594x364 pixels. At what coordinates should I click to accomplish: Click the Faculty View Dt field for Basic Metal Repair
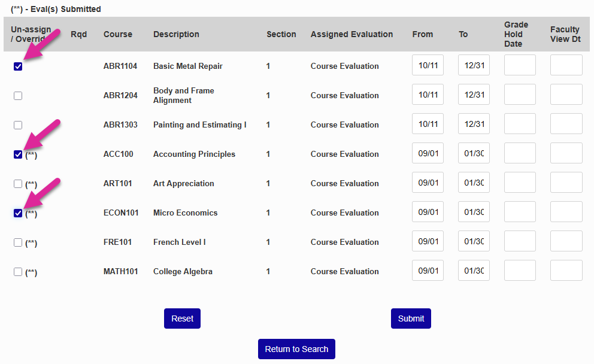pos(566,65)
